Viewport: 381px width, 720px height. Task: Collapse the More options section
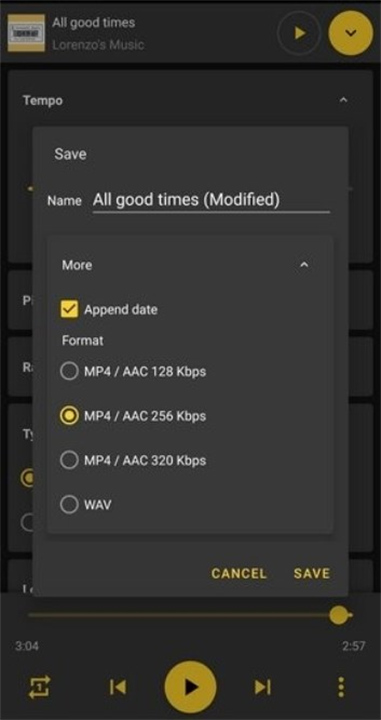pos(304,265)
